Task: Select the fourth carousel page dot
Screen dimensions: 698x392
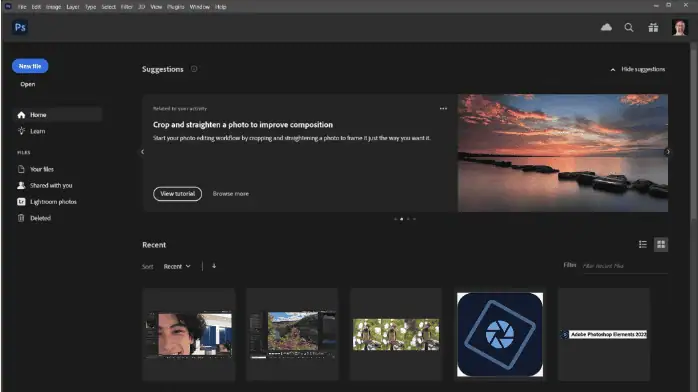Action: pos(414,219)
